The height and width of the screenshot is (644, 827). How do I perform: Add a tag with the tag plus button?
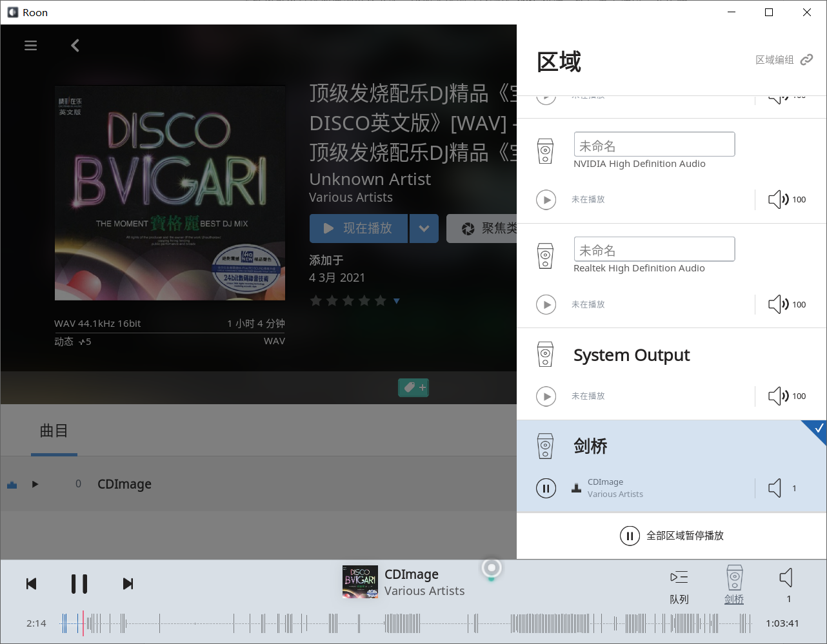413,387
